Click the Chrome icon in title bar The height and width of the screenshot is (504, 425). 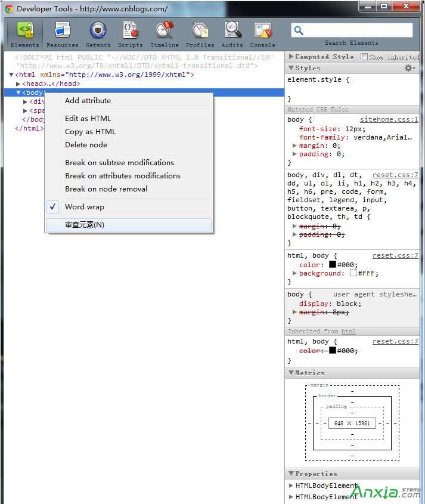pyautogui.click(x=9, y=9)
